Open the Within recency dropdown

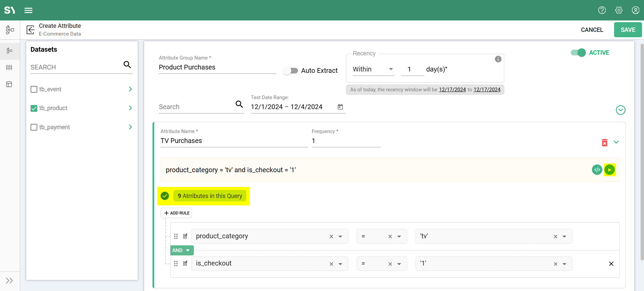373,69
